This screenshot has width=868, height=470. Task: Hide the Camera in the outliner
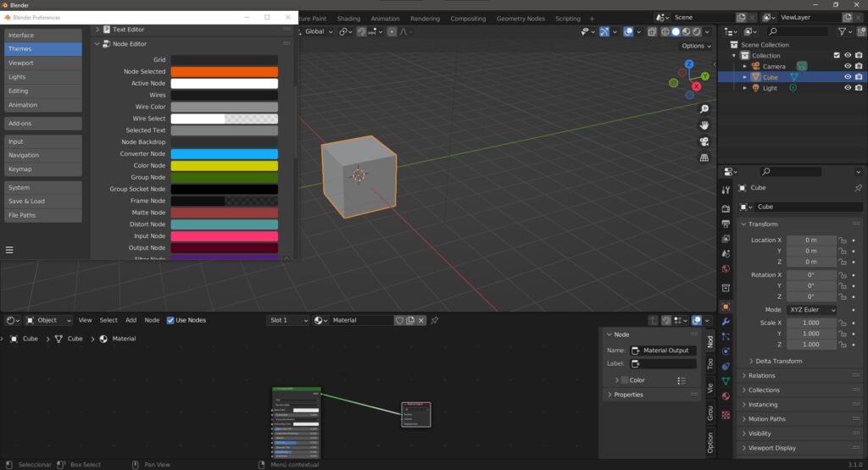tap(847, 66)
